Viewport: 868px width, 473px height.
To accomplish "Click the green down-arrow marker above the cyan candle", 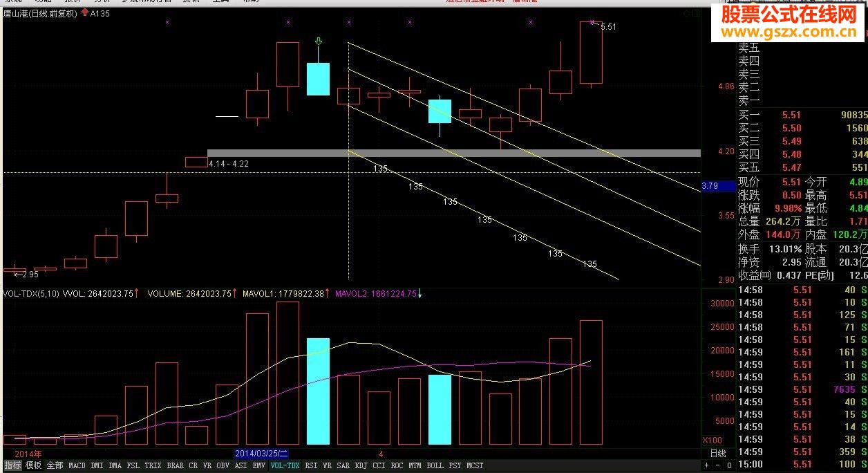I will (x=318, y=43).
